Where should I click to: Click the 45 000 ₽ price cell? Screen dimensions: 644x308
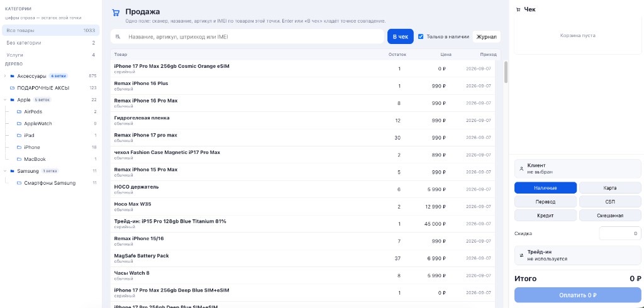point(435,224)
